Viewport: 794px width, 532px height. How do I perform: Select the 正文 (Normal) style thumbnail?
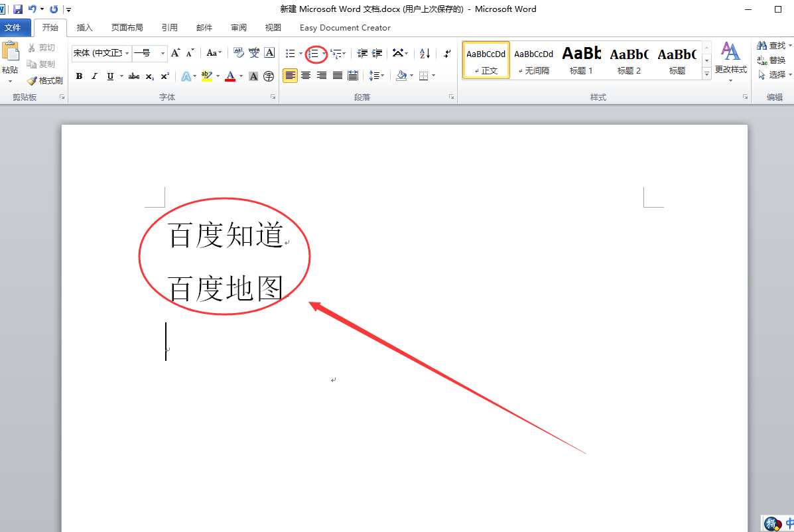coord(486,60)
